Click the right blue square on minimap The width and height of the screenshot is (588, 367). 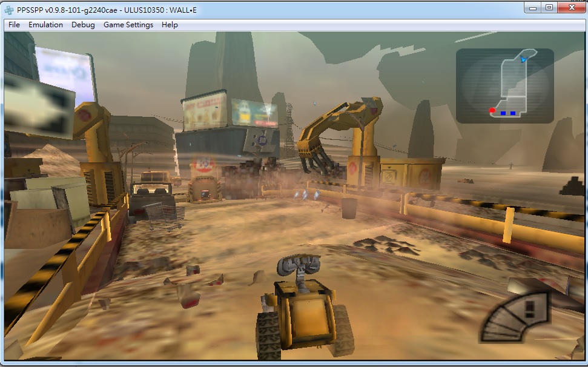pos(513,113)
